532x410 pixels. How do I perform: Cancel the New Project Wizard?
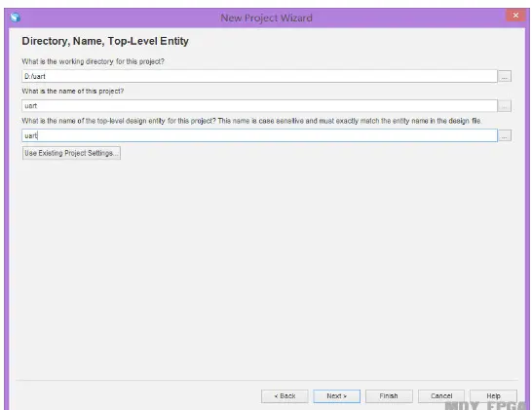pos(441,396)
